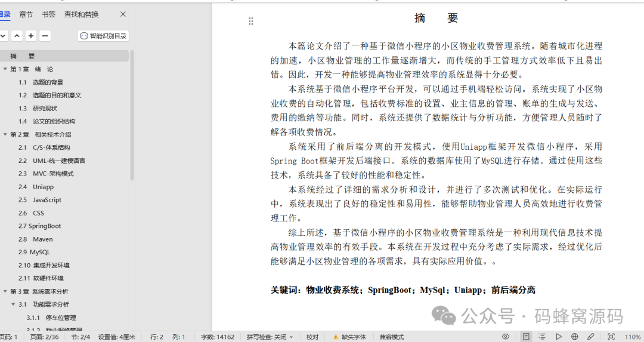Viewport: 644px width, 342px height.
Task: Enable eye protection mode icon in status bar
Action: coord(506,337)
